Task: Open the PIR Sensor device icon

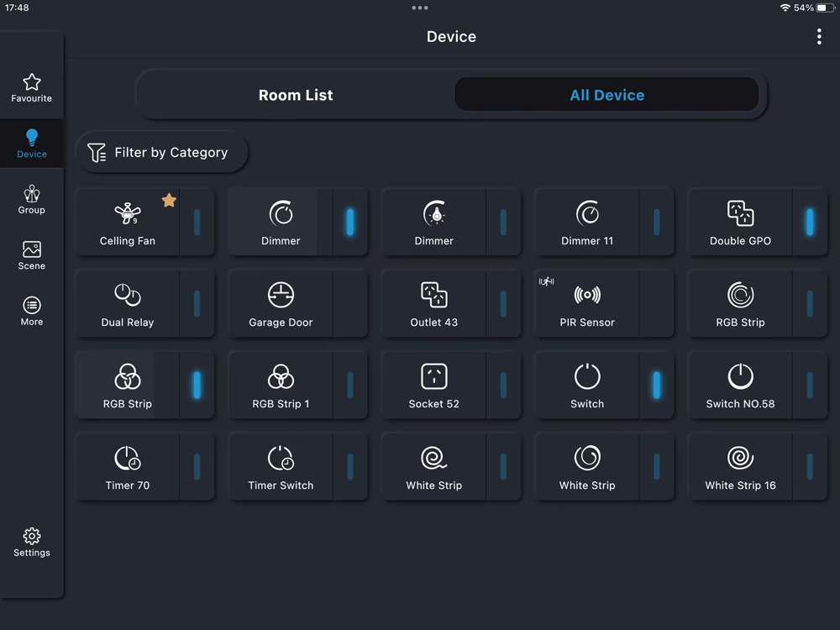Action: coord(587,295)
